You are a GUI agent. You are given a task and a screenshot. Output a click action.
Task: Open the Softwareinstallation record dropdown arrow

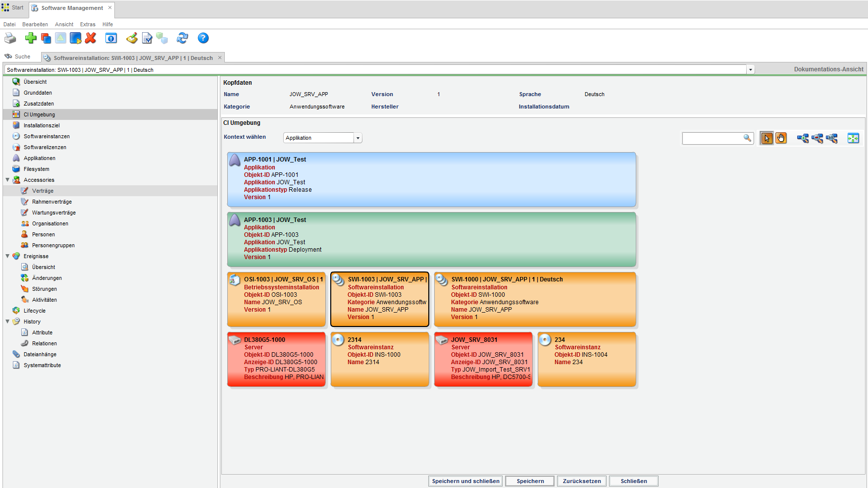point(751,70)
